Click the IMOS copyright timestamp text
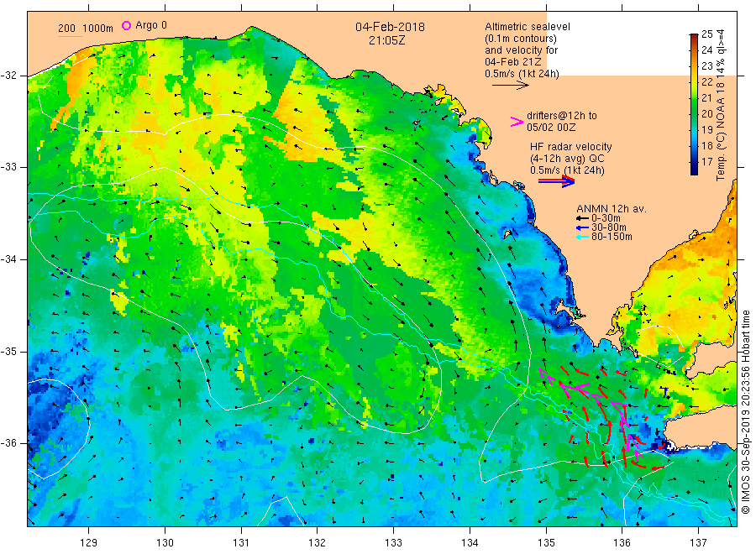The image size is (756, 554). [x=745, y=412]
